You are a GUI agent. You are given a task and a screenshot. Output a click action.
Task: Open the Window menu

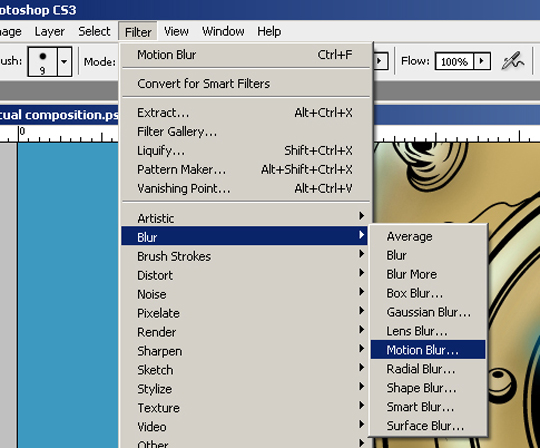tap(223, 32)
